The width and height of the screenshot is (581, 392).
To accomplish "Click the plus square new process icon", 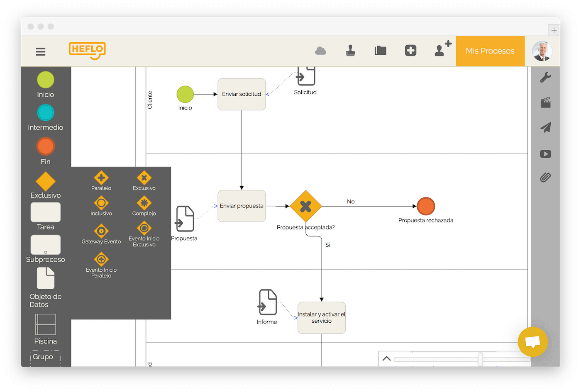I will pyautogui.click(x=410, y=51).
